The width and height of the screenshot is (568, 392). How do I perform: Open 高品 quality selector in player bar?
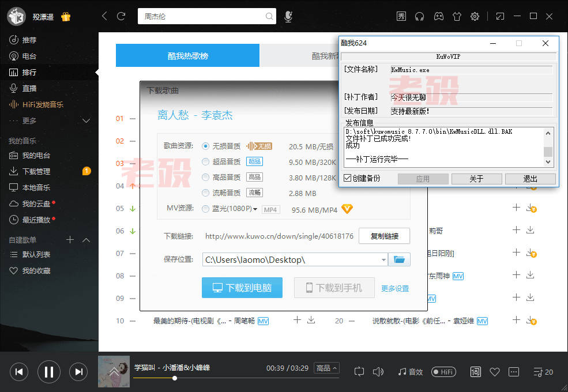326,368
